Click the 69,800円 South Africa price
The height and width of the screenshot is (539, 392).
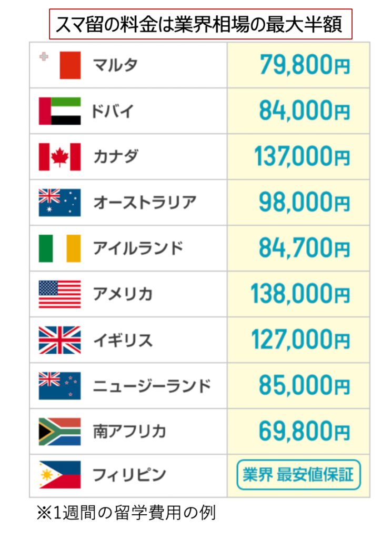pyautogui.click(x=304, y=432)
